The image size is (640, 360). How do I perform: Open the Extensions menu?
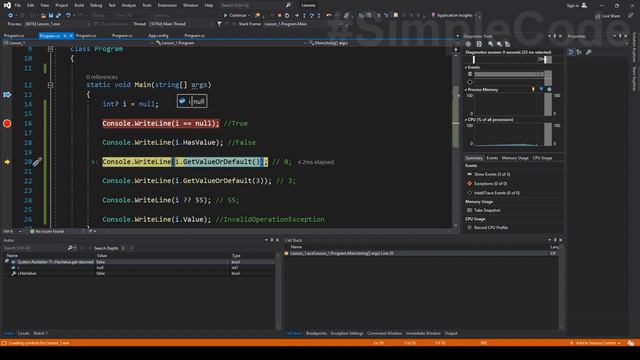(x=167, y=5)
